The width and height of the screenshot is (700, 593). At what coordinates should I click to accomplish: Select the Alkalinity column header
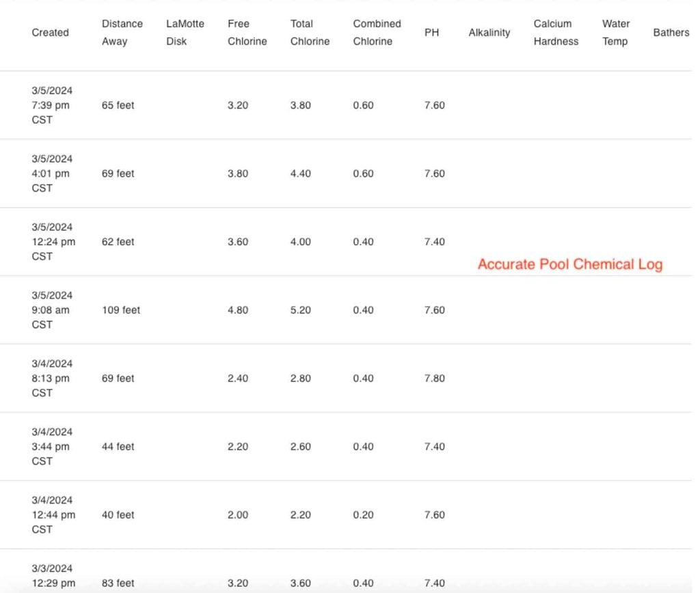[x=489, y=33]
